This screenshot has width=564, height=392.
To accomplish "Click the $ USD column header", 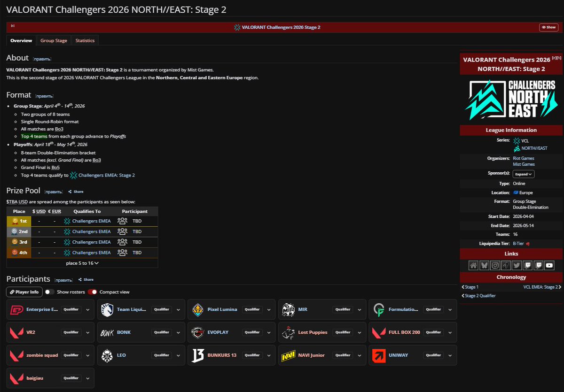I will (39, 211).
